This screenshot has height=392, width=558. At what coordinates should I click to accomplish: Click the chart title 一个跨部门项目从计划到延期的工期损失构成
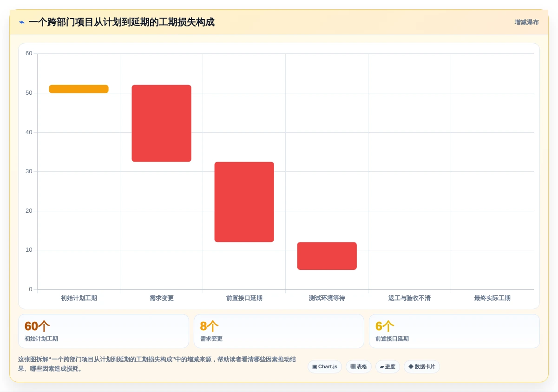pos(121,22)
